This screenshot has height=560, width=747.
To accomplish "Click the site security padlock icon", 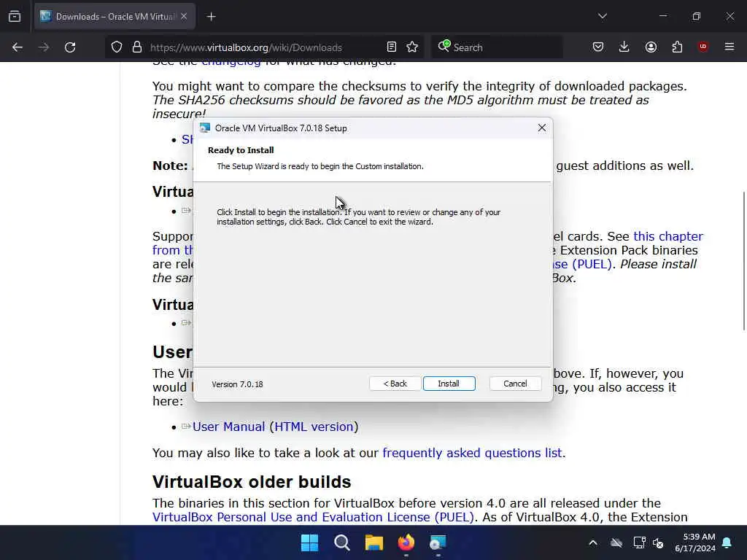I will tap(137, 47).
